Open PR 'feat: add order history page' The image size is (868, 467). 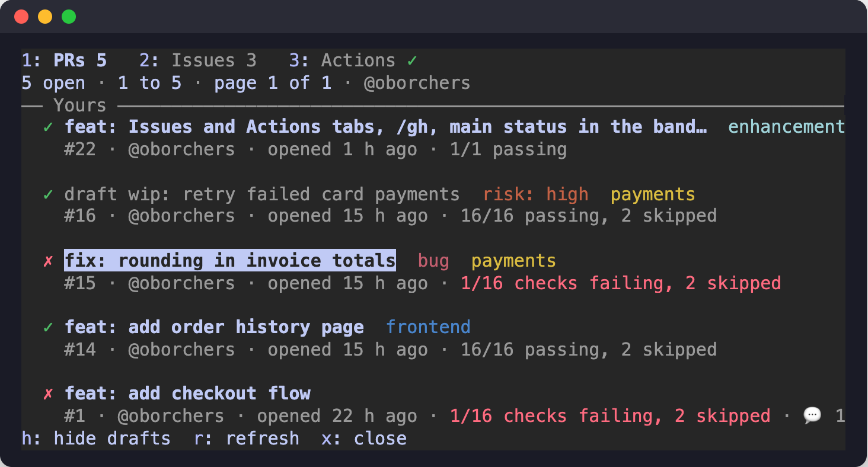[214, 327]
